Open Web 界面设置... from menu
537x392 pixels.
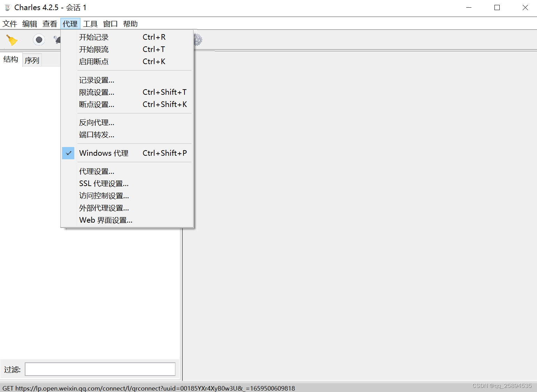(127, 220)
